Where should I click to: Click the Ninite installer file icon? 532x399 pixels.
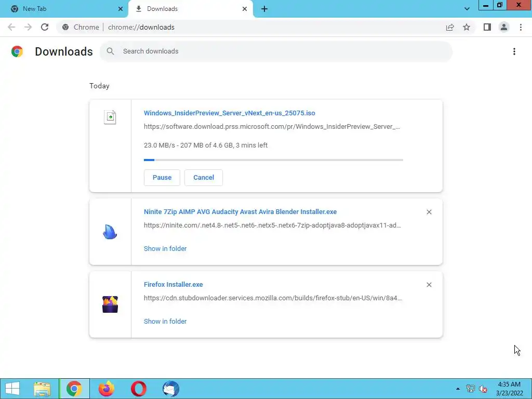click(x=110, y=232)
